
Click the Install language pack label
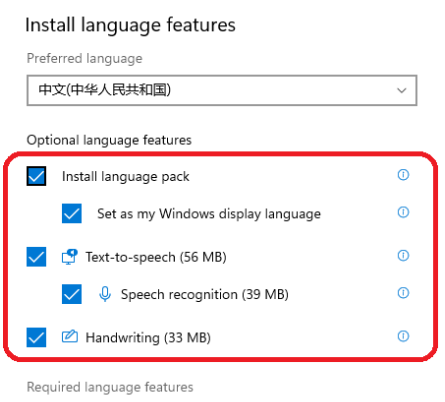click(126, 177)
